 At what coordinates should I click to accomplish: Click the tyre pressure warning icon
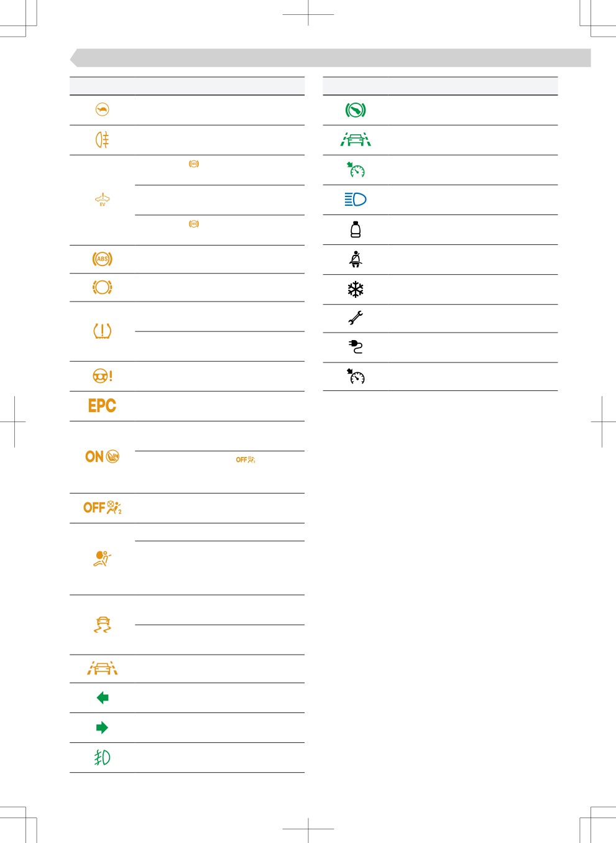click(103, 331)
